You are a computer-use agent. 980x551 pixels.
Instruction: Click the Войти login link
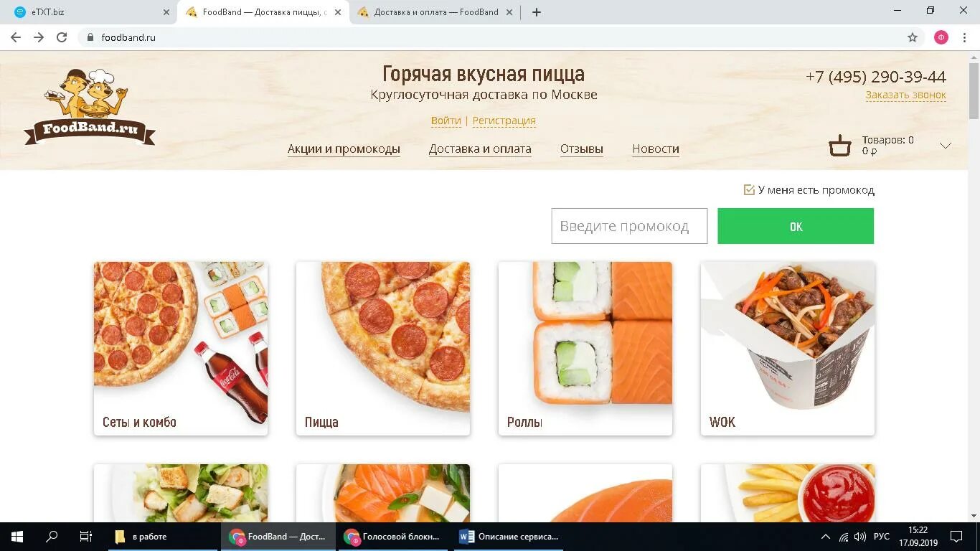pyautogui.click(x=446, y=121)
